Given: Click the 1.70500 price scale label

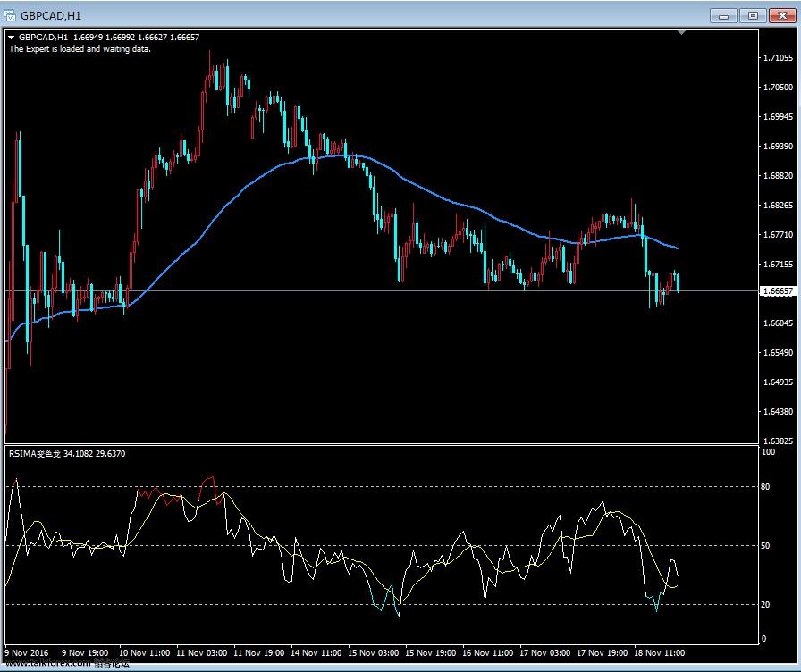Looking at the screenshot, I should pos(778,88).
